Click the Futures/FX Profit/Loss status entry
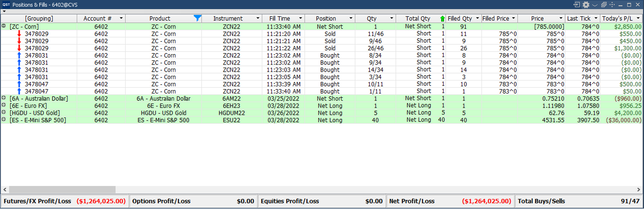Viewport: 644px width, 209px height. [x=64, y=201]
